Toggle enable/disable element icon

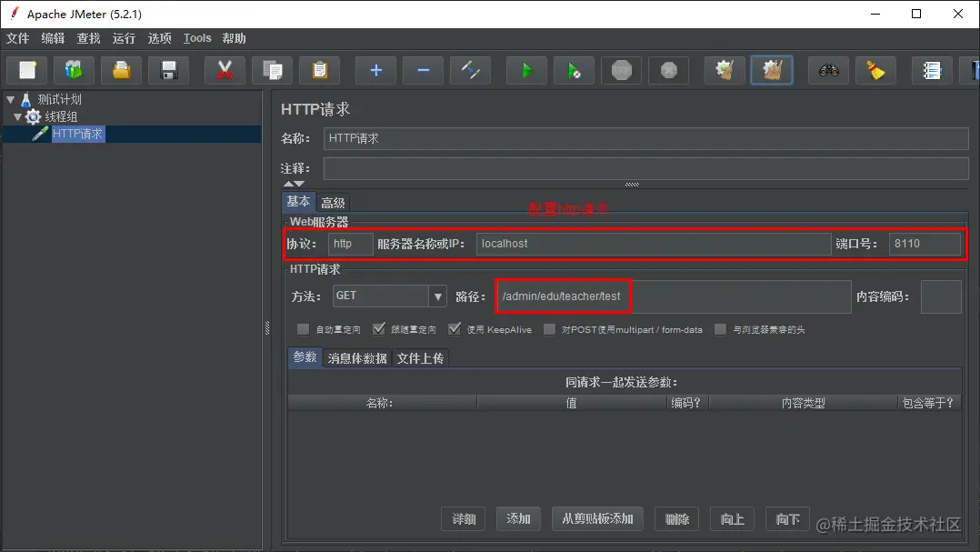471,70
